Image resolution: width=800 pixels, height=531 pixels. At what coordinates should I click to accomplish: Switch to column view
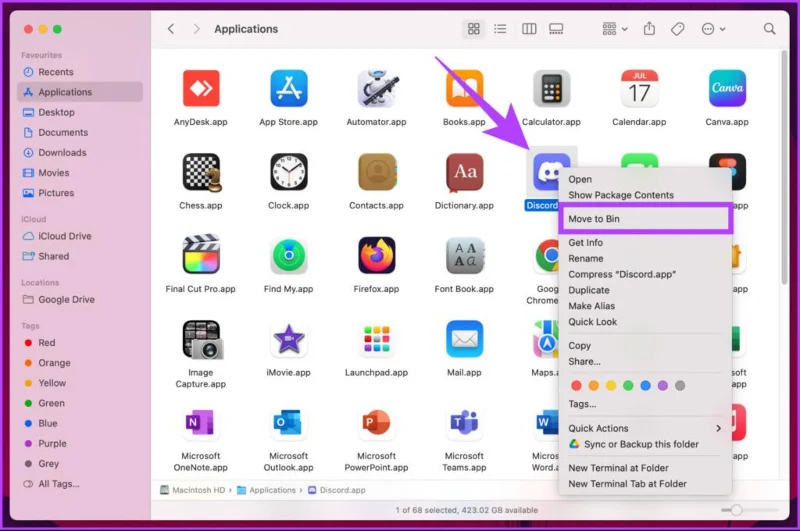tap(529, 29)
